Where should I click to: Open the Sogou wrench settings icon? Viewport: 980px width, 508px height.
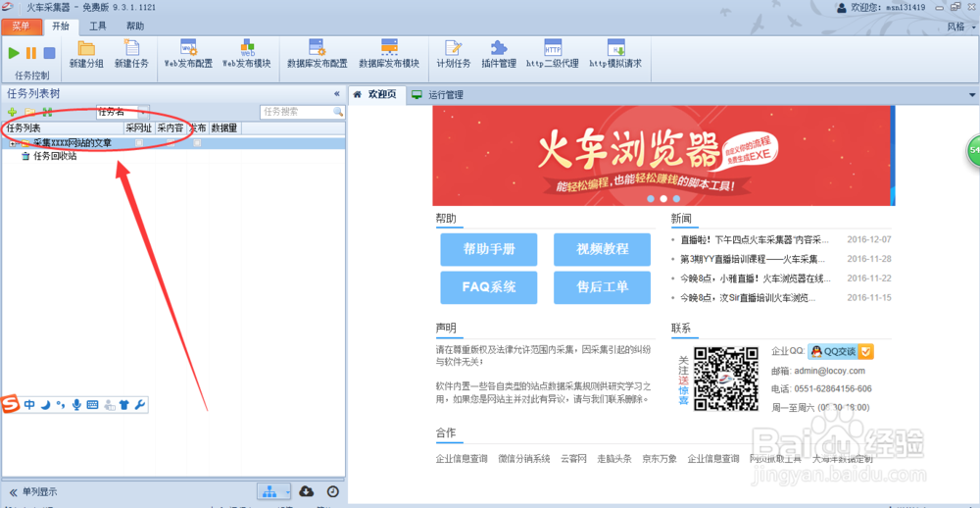[x=140, y=405]
